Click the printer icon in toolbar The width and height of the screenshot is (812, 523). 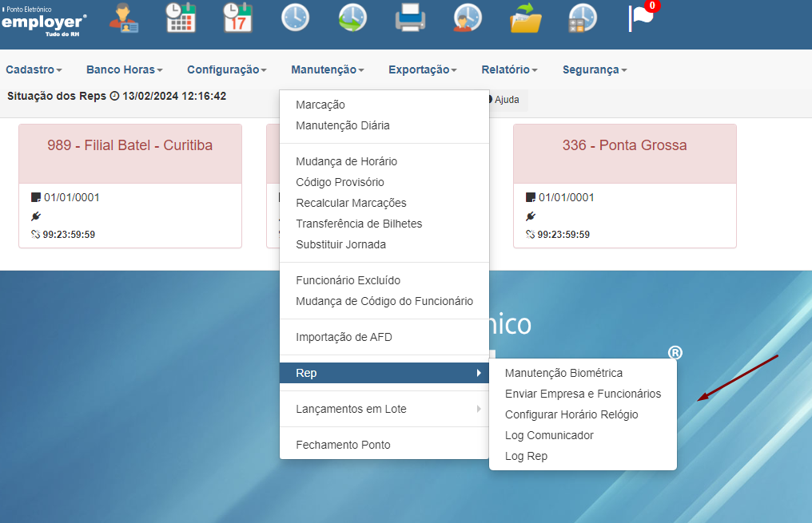point(410,18)
